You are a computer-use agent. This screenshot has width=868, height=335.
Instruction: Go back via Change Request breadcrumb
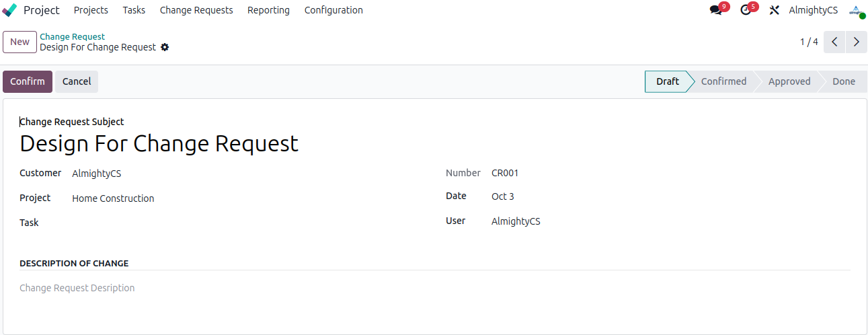73,36
